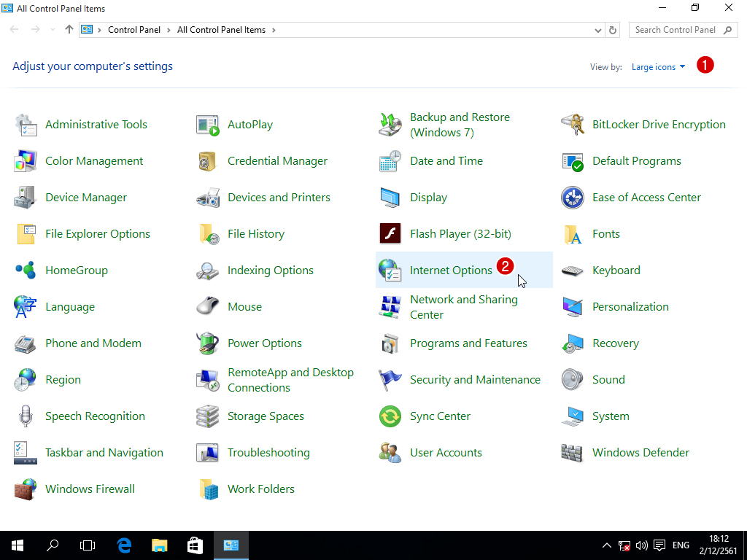
Task: Open File Explorer from the taskbar
Action: [x=160, y=545]
